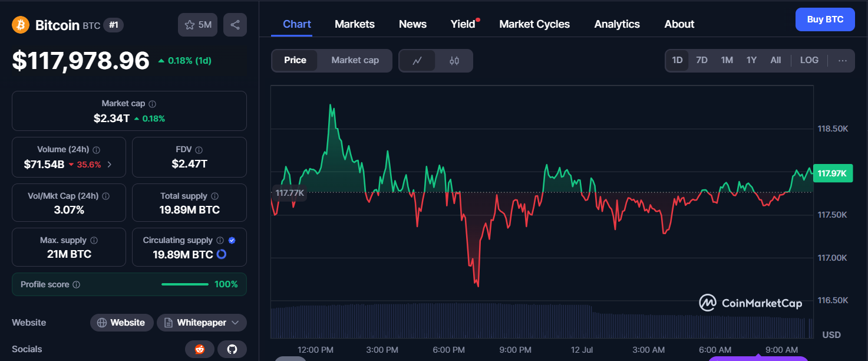868x361 pixels.
Task: Open the News tab
Action: (412, 24)
